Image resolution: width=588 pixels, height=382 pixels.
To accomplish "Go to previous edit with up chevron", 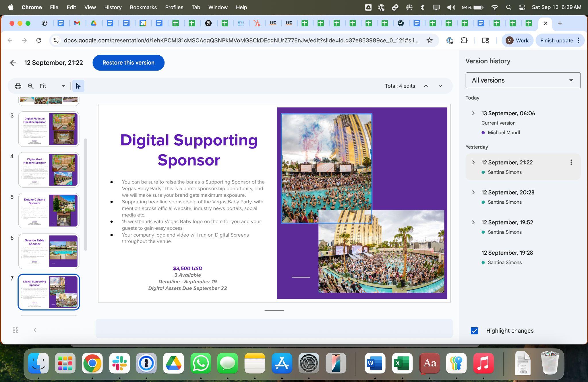I will [426, 86].
